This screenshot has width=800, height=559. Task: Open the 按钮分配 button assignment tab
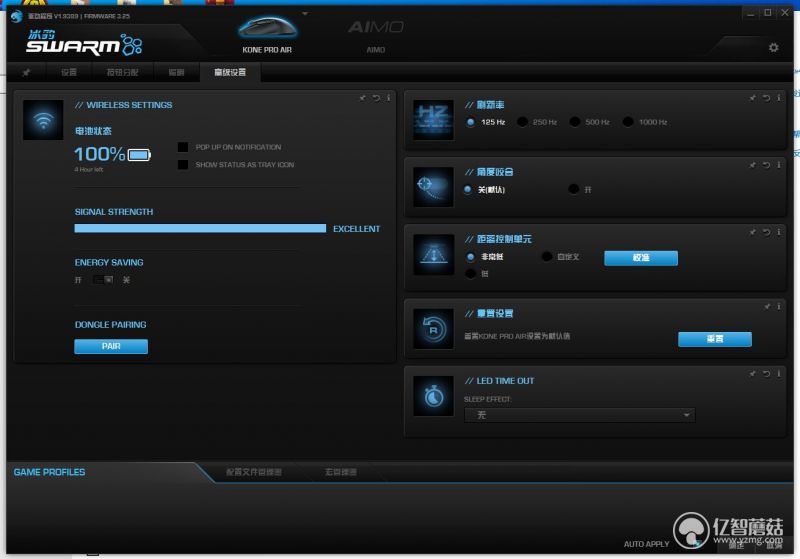(x=122, y=72)
